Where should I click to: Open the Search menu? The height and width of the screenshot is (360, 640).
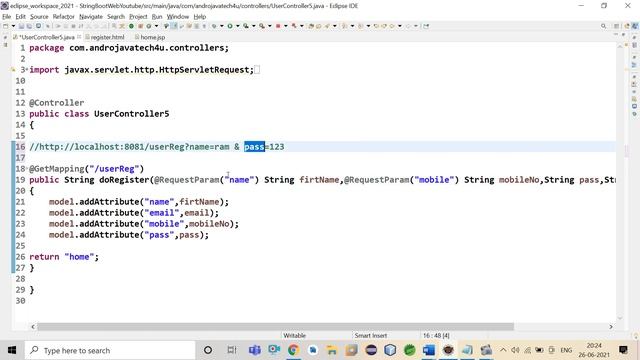116,17
